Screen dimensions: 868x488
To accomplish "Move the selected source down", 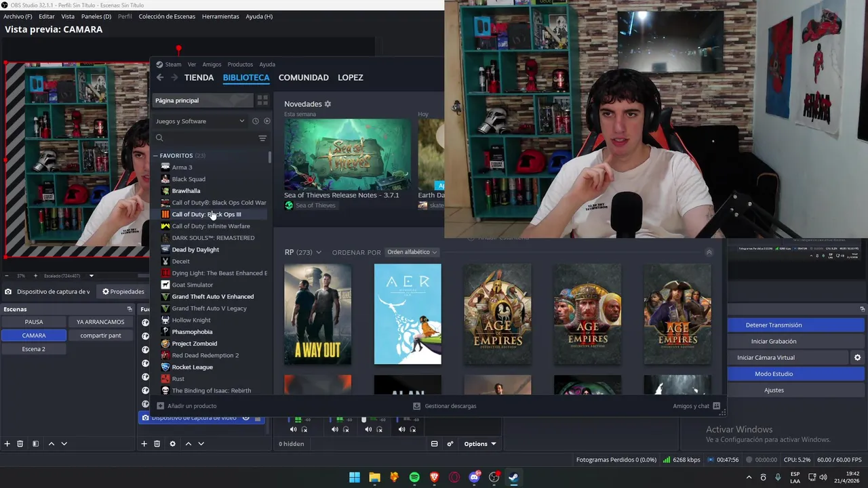I will 201,444.
